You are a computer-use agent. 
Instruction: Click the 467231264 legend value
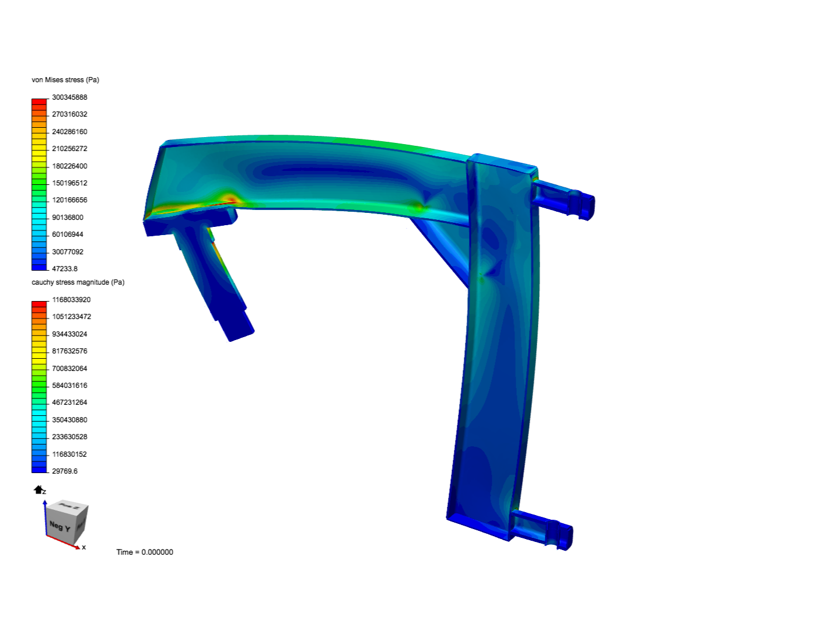pyautogui.click(x=69, y=402)
